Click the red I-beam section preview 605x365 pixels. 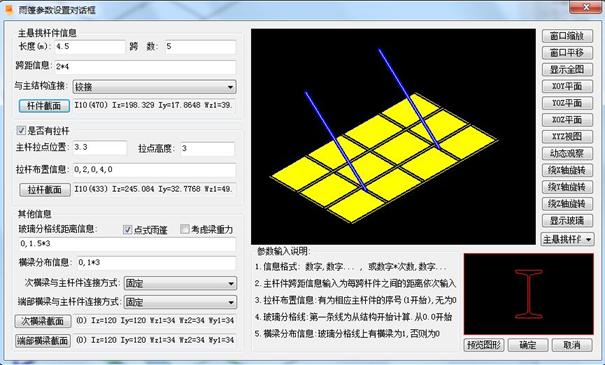pos(529,294)
